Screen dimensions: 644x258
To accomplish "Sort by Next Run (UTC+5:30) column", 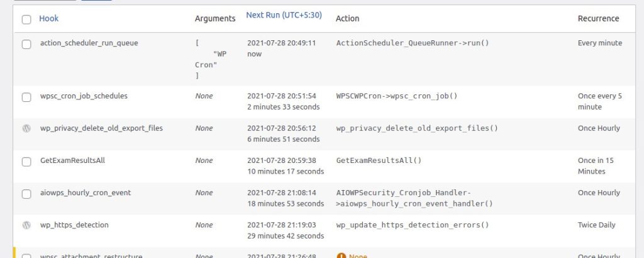I will coord(284,15).
